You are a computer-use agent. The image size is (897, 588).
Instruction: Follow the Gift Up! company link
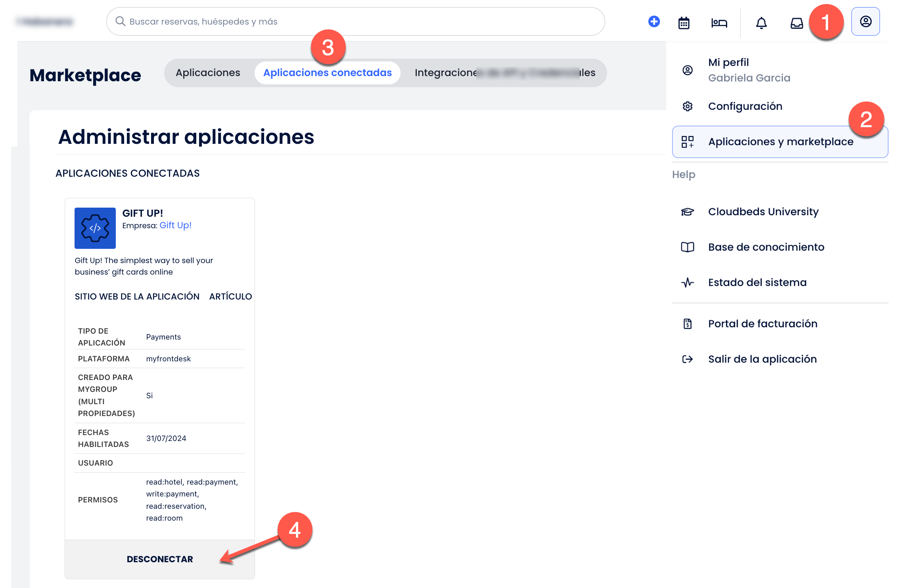tap(175, 225)
